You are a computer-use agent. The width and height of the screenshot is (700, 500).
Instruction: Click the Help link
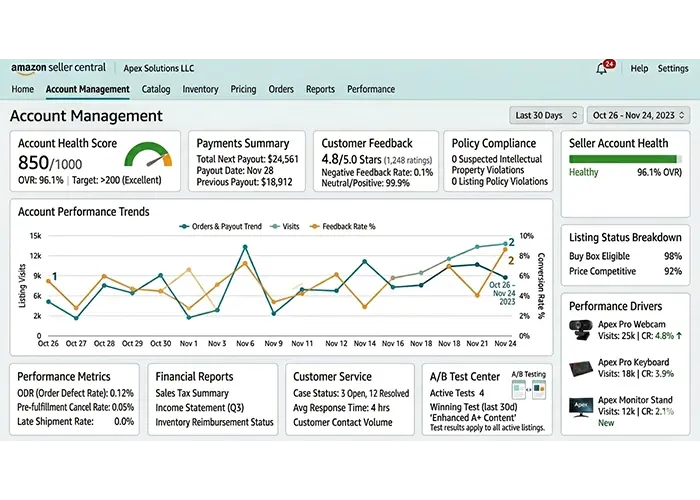639,68
